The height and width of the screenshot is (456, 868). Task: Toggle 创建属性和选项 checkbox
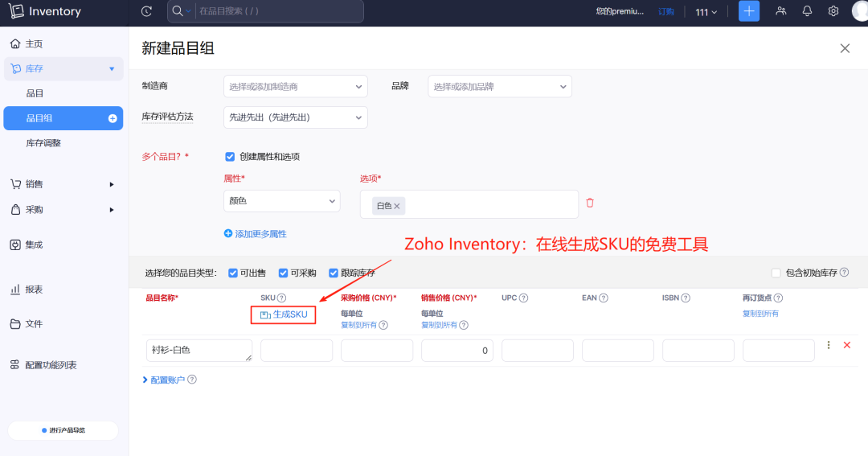point(230,157)
